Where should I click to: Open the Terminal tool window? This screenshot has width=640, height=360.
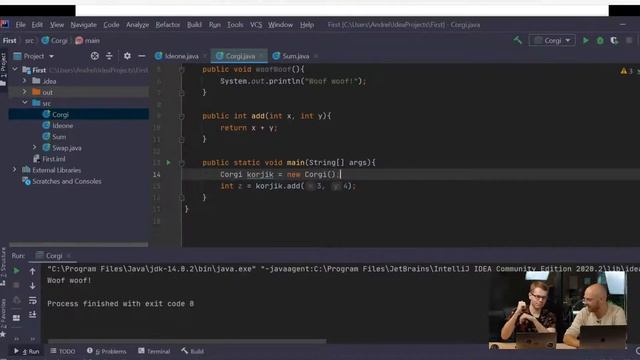[x=154, y=351]
